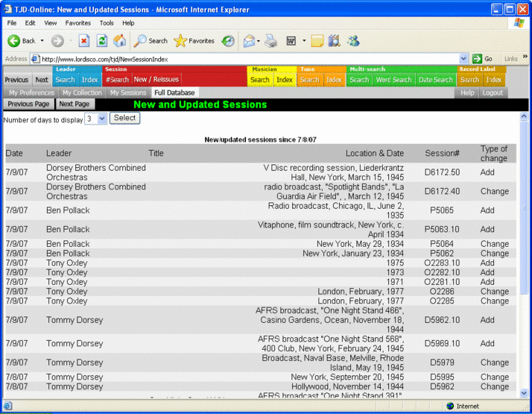Switch to My Preferences tab
This screenshot has height=414, width=532.
click(x=31, y=92)
